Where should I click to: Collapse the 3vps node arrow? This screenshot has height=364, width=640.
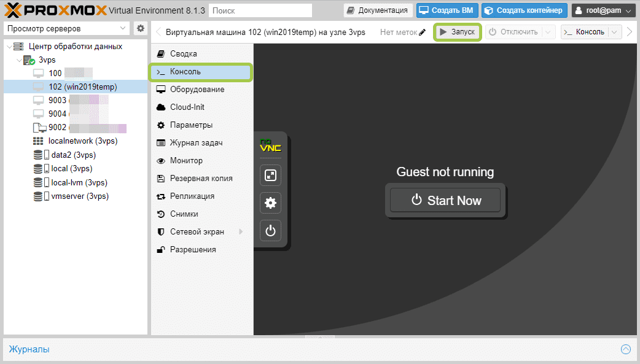coord(19,60)
